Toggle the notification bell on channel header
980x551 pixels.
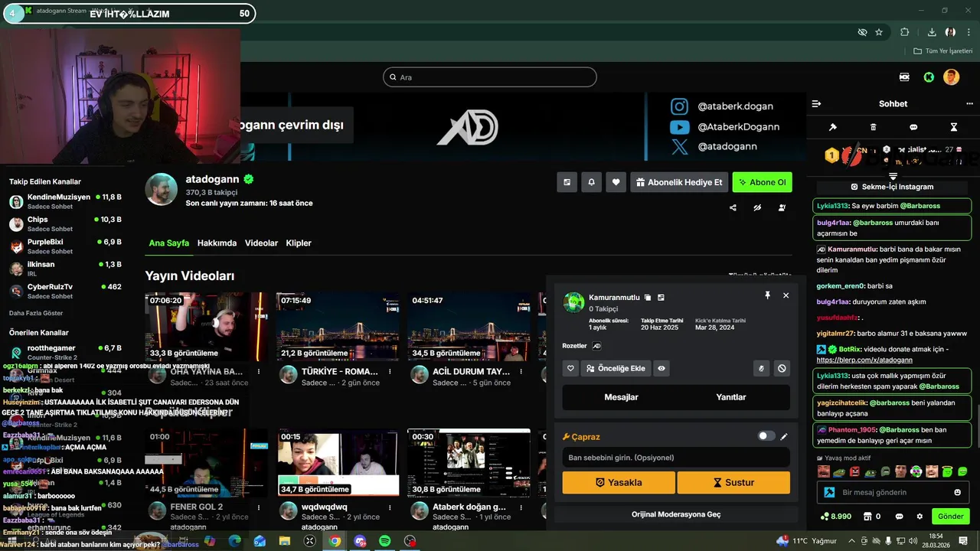[x=592, y=182]
